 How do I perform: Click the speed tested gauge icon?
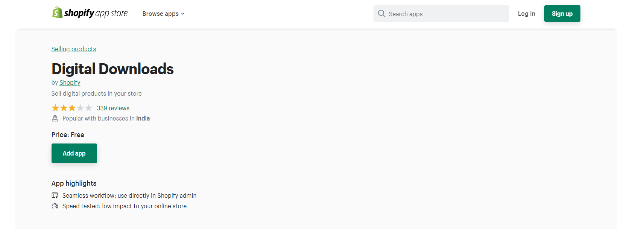click(55, 206)
